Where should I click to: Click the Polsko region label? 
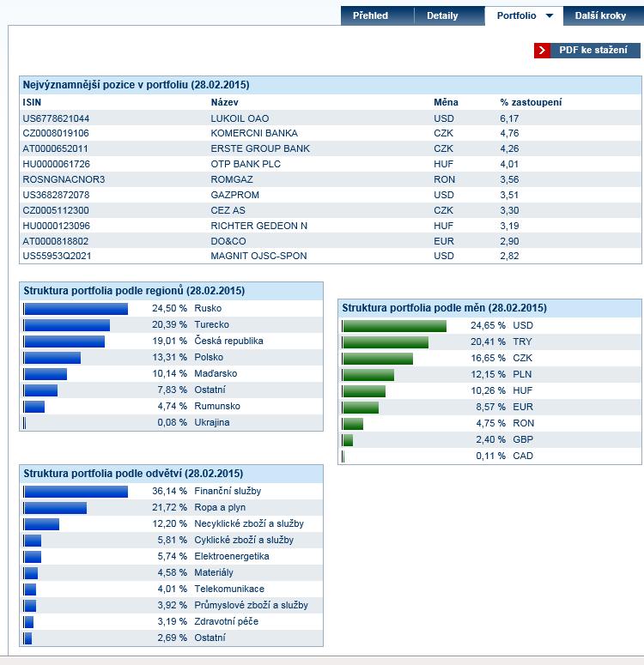[x=209, y=357]
